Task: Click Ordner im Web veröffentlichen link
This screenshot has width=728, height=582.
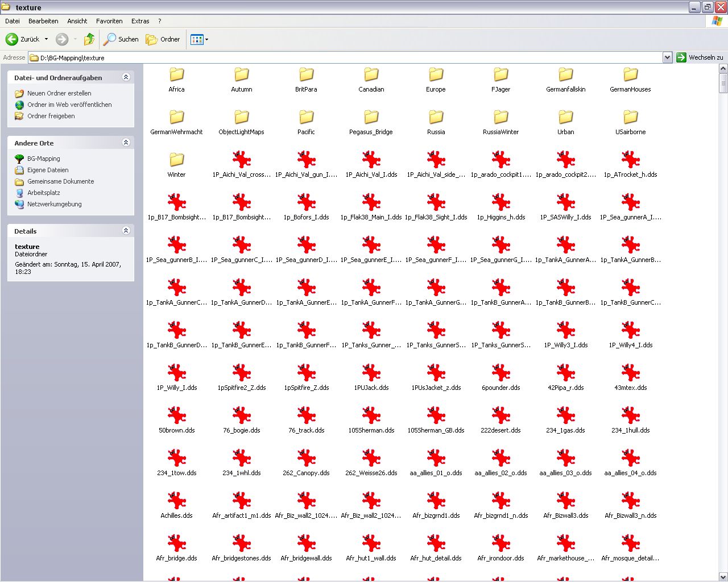Action: coord(69,105)
